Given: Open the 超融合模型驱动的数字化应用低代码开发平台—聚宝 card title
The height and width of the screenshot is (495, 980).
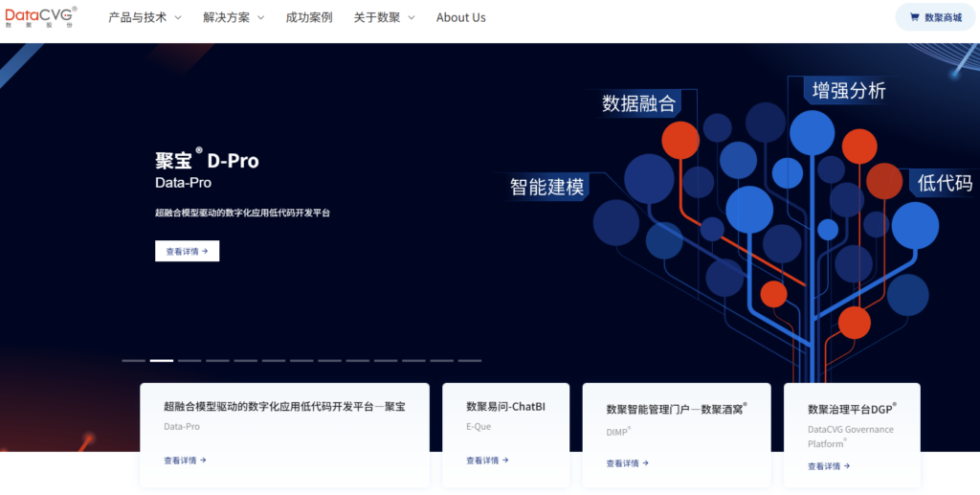Looking at the screenshot, I should coord(284,407).
